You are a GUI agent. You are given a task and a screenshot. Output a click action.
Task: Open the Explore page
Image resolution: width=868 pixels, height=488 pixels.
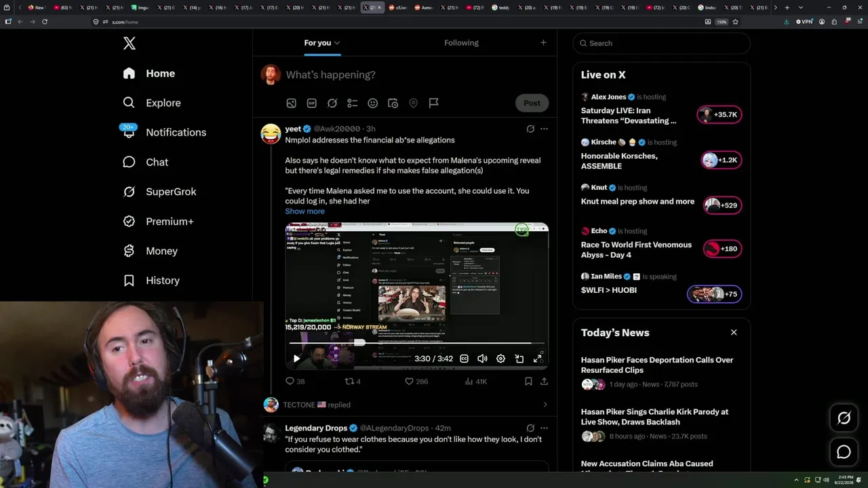pos(152,103)
